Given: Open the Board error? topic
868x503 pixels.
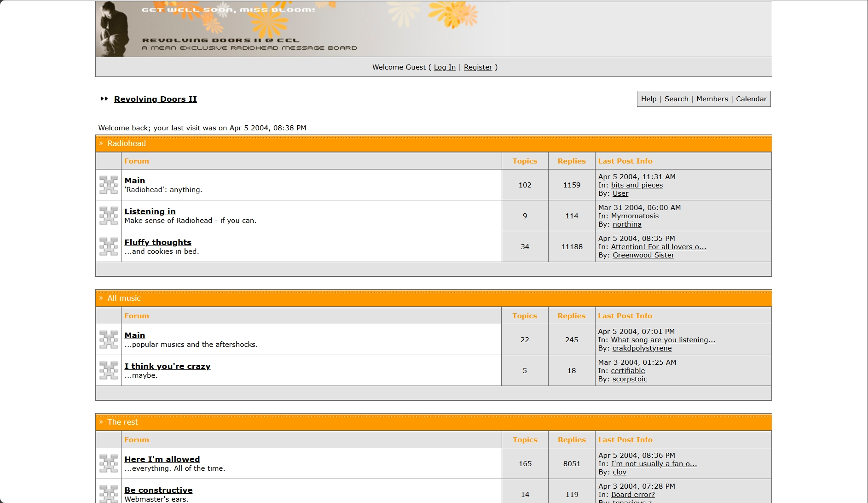Looking at the screenshot, I should 632,494.
